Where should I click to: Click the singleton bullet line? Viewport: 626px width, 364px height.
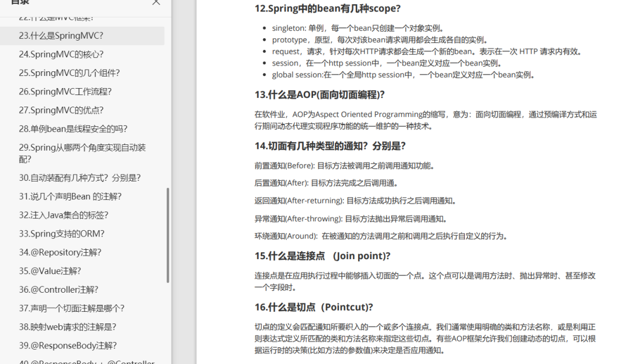pyautogui.click(x=358, y=28)
